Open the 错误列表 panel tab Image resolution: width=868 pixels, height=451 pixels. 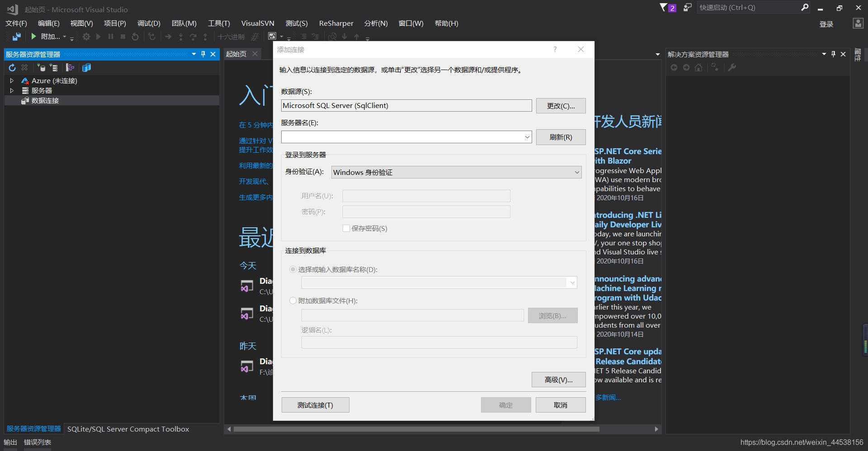38,442
